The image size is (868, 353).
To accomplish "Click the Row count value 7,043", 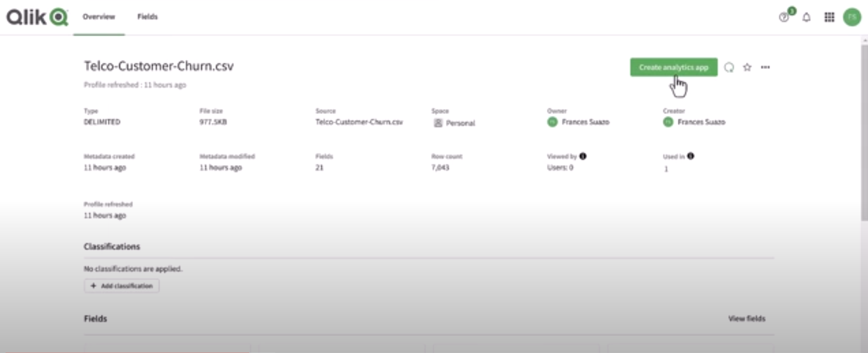I will [x=440, y=168].
